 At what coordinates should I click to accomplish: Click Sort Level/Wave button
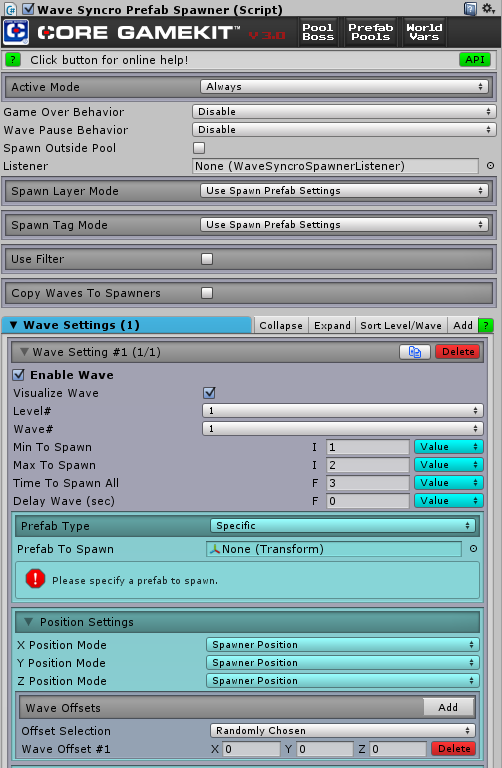[401, 325]
